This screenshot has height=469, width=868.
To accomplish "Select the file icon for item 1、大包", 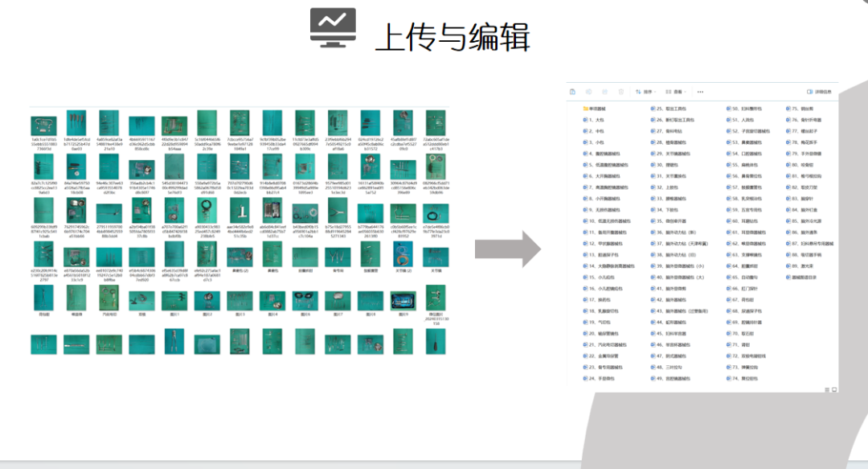I will point(585,120).
